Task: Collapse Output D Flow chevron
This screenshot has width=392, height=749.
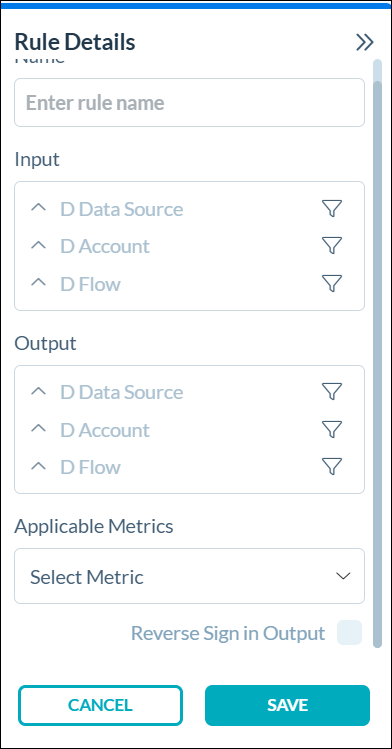Action: click(x=38, y=466)
